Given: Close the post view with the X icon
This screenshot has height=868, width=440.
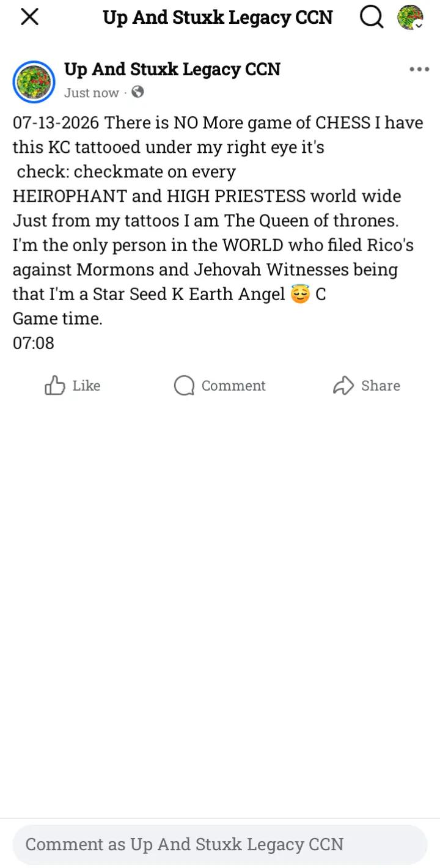Looking at the screenshot, I should tap(29, 17).
